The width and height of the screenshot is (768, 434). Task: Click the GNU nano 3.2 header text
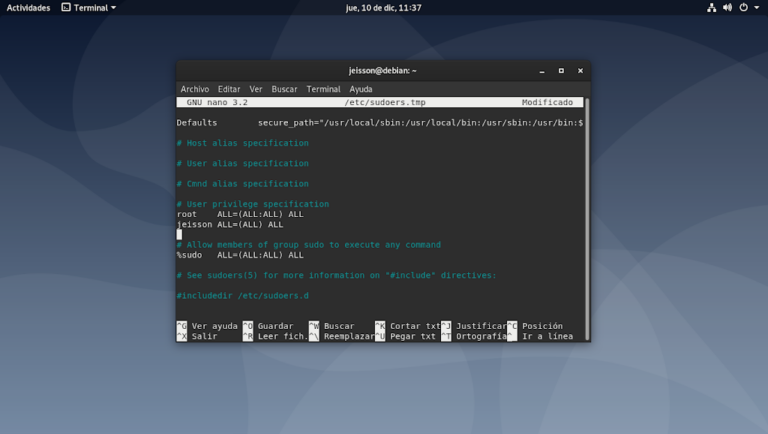click(x=217, y=102)
